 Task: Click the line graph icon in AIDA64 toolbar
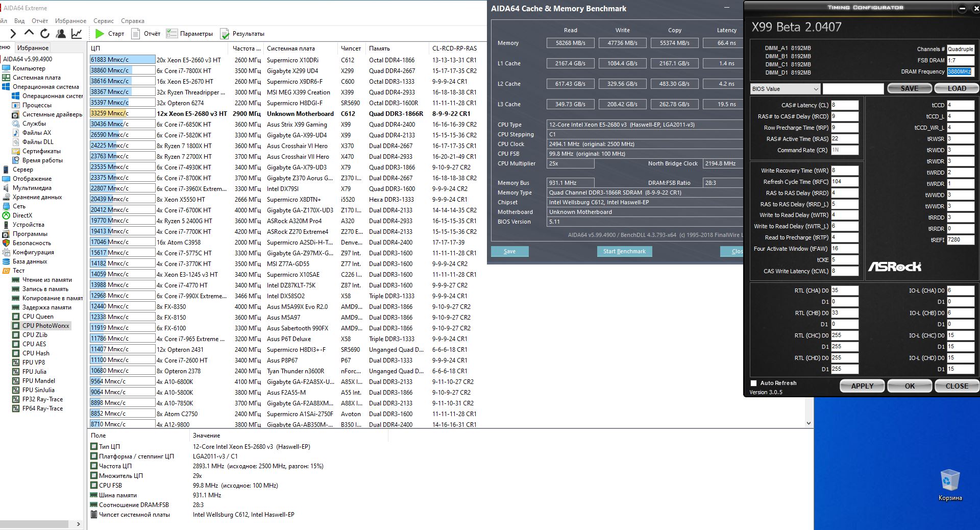coord(77,34)
